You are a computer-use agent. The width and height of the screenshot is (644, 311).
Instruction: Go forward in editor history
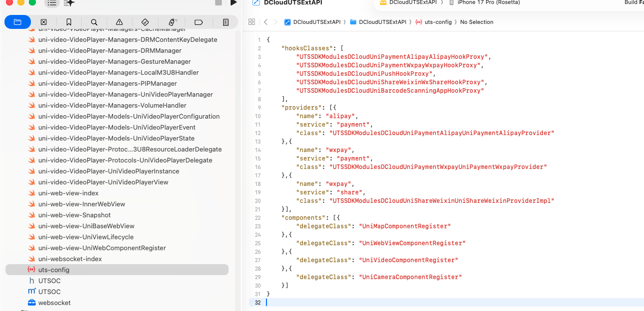click(x=275, y=22)
